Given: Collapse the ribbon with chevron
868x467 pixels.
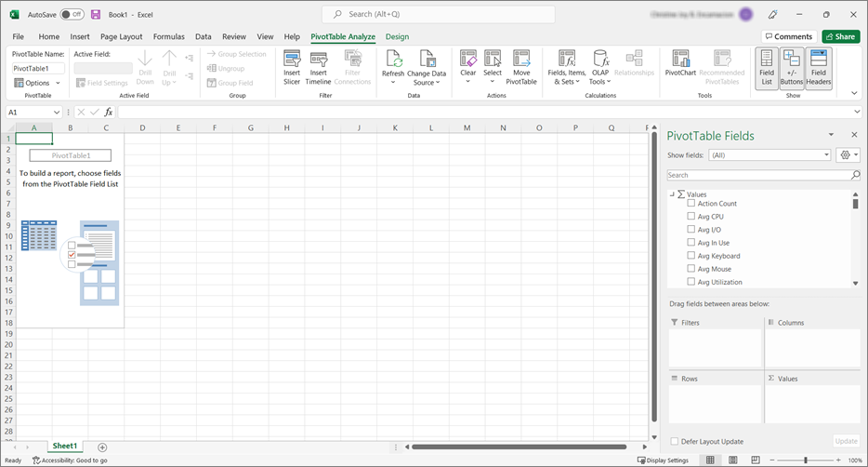Looking at the screenshot, I should (x=854, y=93).
